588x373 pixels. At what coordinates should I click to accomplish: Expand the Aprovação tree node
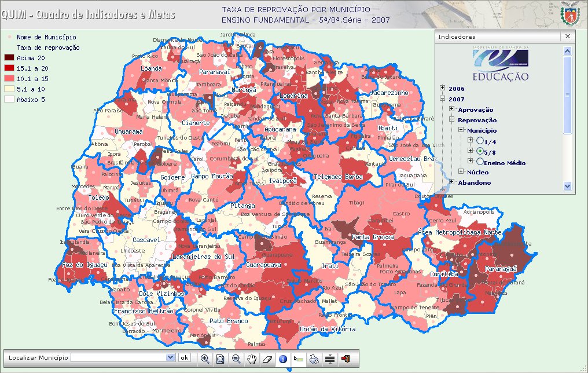(x=452, y=109)
